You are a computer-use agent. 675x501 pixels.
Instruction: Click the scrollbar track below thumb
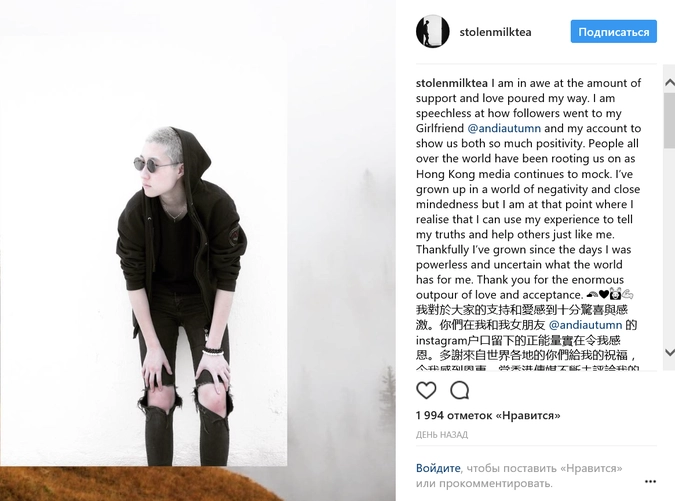(x=669, y=247)
